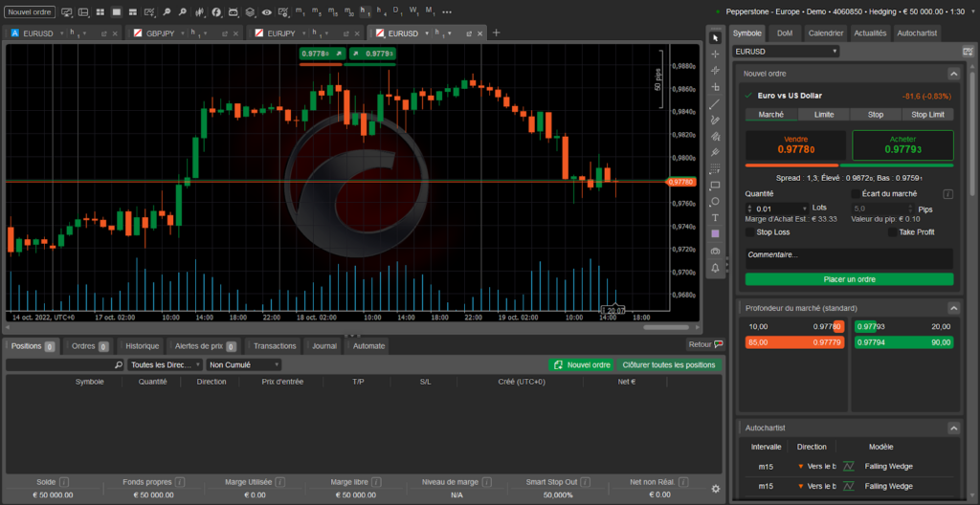Click the Retour feedback button
This screenshot has height=505, width=980.
705,344
